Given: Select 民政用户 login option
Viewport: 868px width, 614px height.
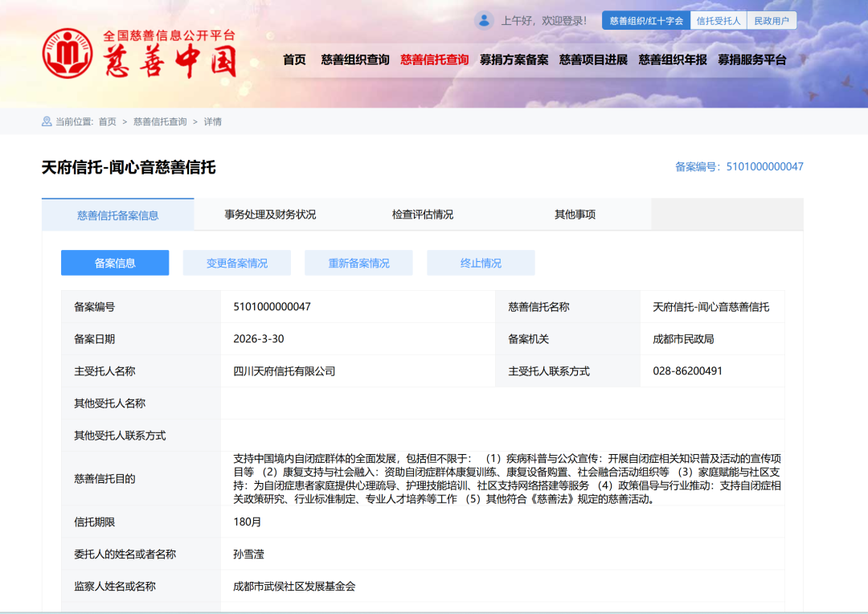Looking at the screenshot, I should 772,20.
